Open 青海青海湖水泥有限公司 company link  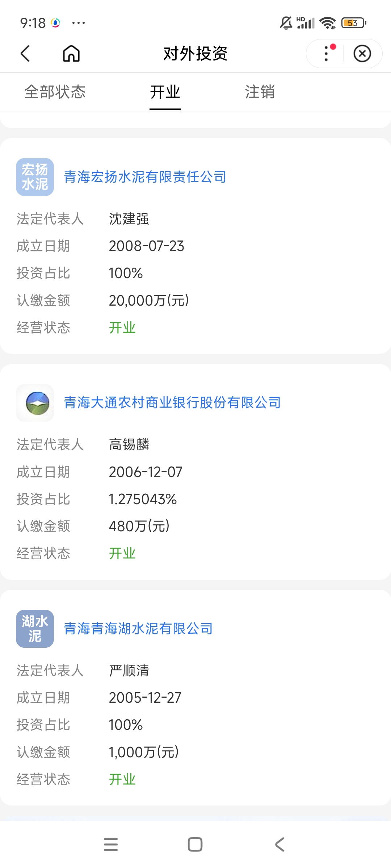coord(138,629)
